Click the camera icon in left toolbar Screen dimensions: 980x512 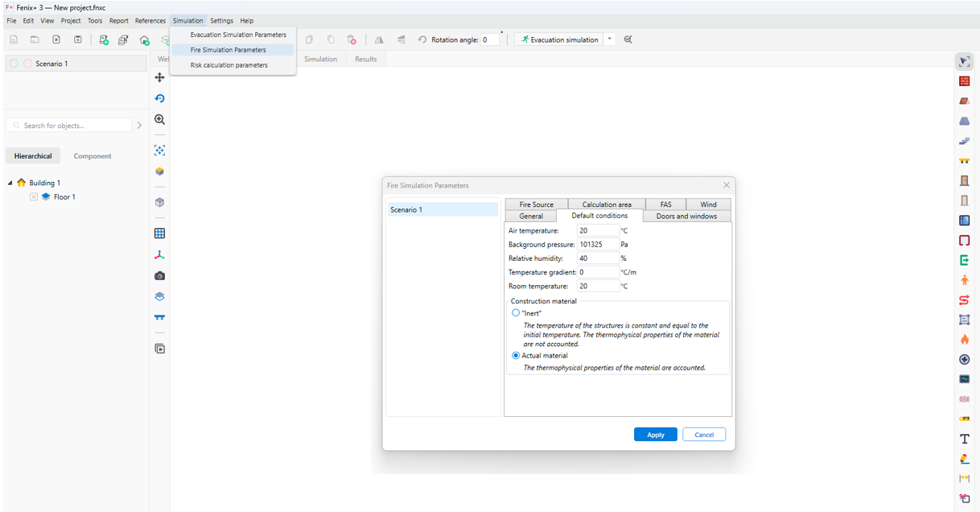(159, 276)
